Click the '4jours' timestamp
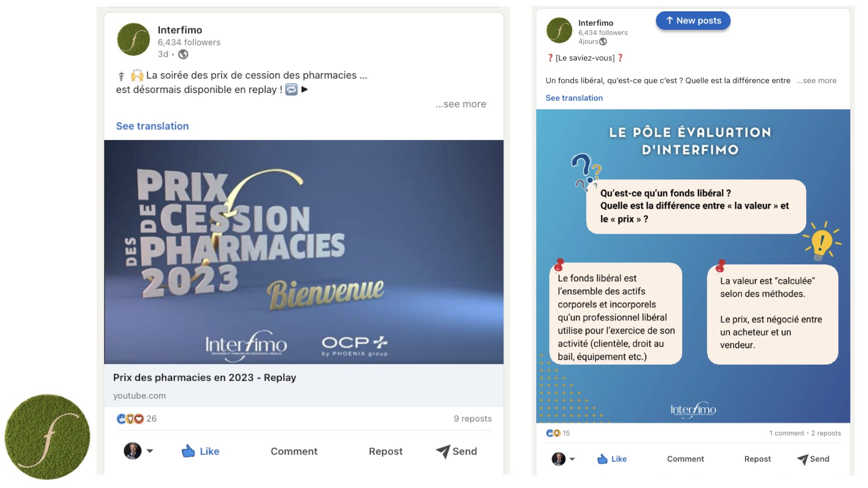Image resolution: width=868 pixels, height=488 pixels. point(588,42)
